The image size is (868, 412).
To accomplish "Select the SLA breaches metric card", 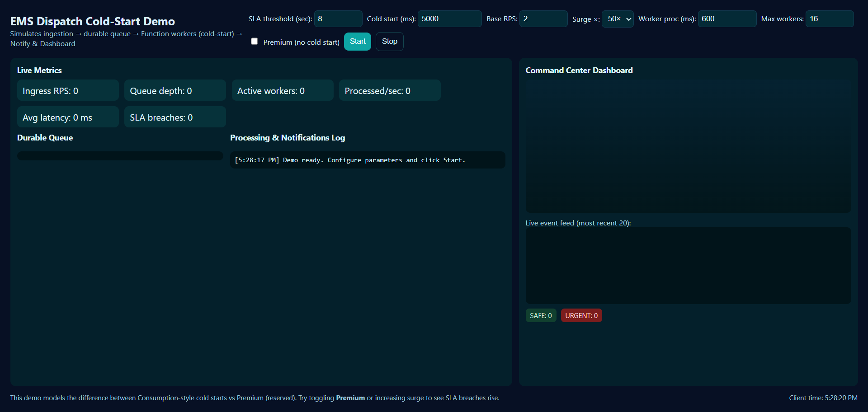I will tap(175, 117).
